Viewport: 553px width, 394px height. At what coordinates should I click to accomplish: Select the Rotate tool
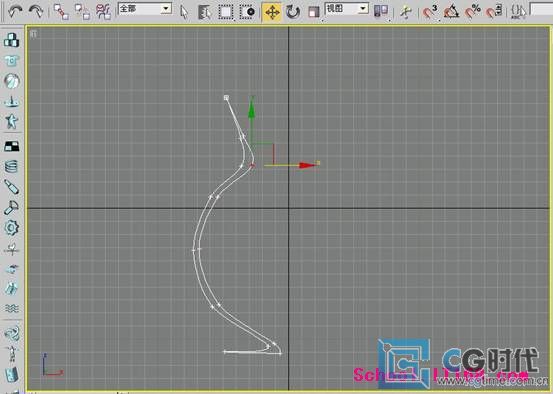[x=293, y=12]
